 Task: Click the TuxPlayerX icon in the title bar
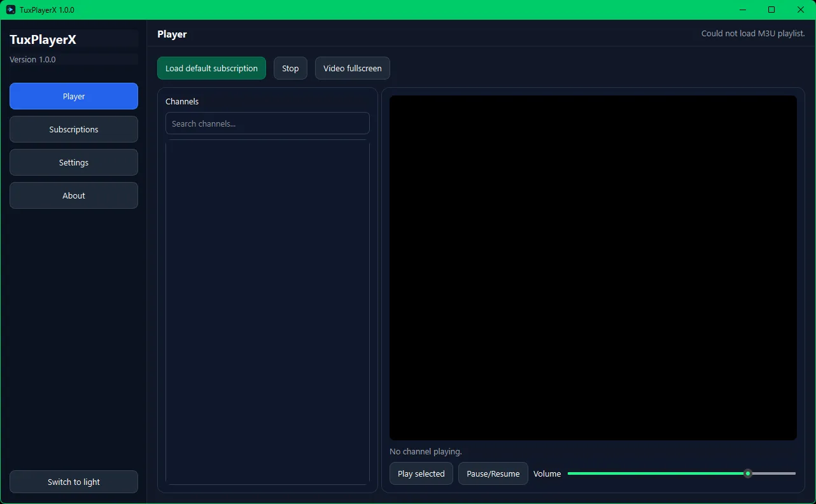coord(11,10)
